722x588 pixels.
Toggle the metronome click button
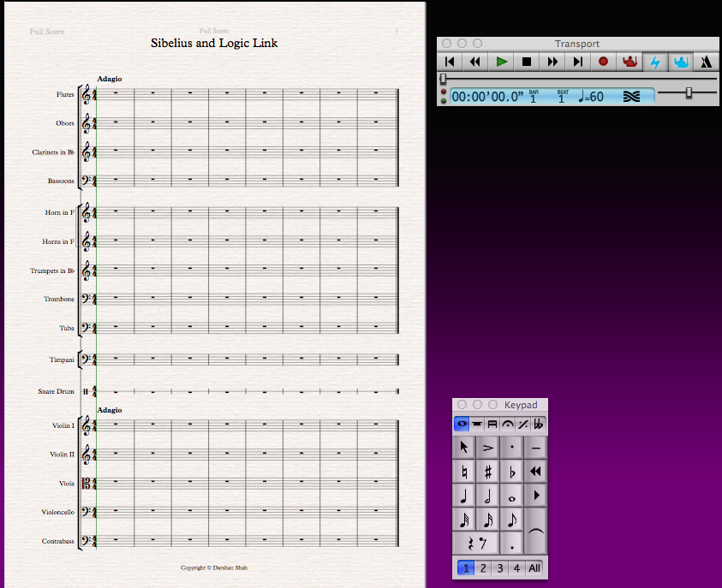(707, 62)
